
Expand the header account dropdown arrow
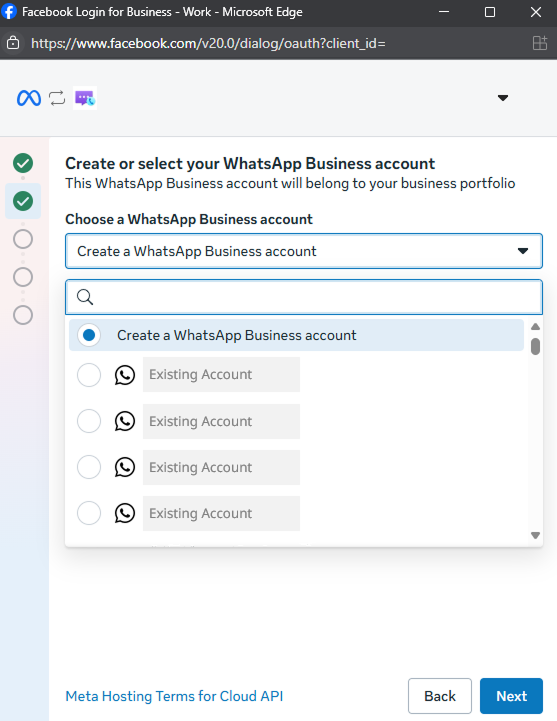point(503,98)
